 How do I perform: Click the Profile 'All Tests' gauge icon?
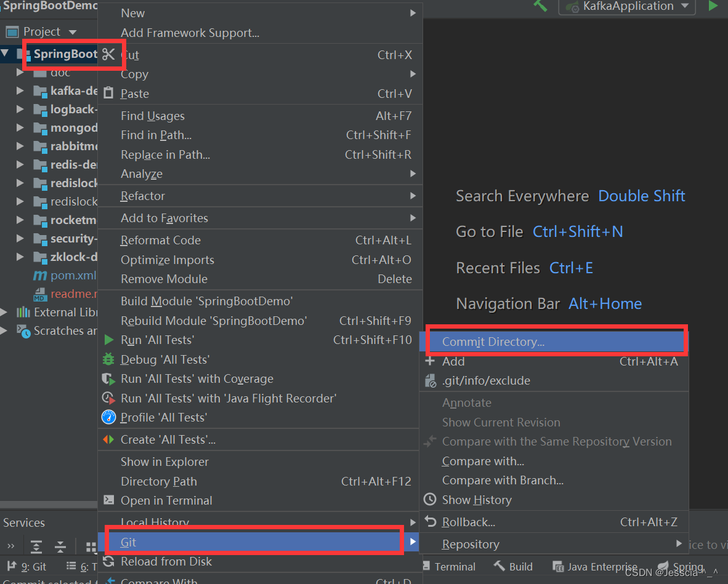(108, 417)
